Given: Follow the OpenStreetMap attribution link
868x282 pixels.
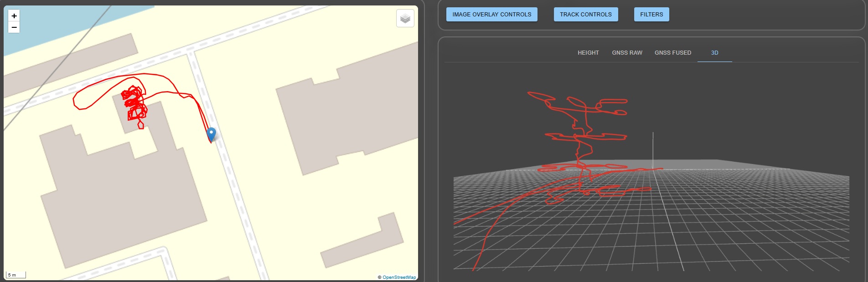Looking at the screenshot, I should (399, 277).
